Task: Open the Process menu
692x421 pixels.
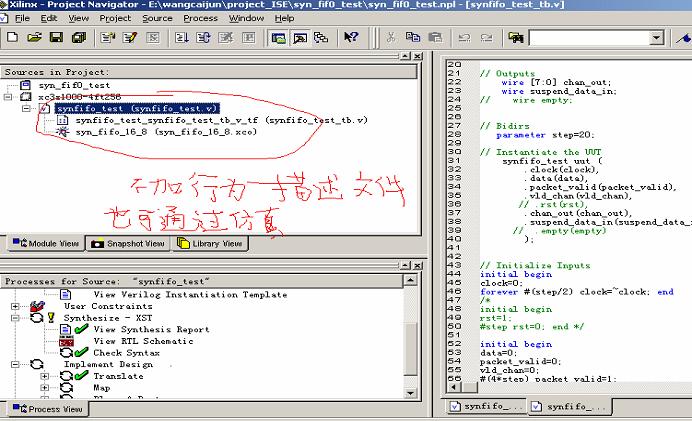Action: [200, 18]
